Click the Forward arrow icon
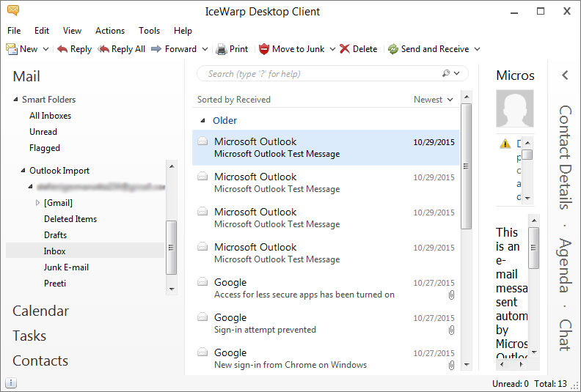581x392 pixels. point(157,49)
